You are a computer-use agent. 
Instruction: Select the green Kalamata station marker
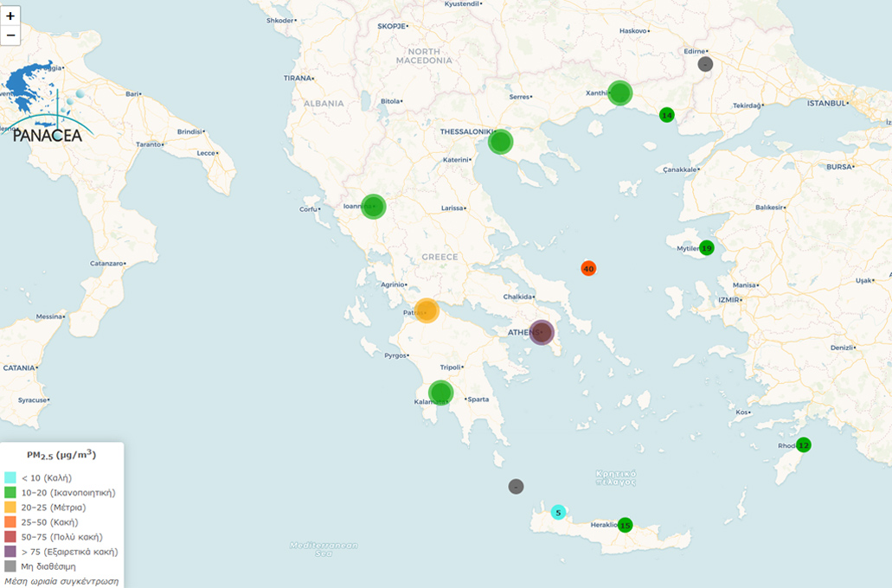pyautogui.click(x=441, y=393)
